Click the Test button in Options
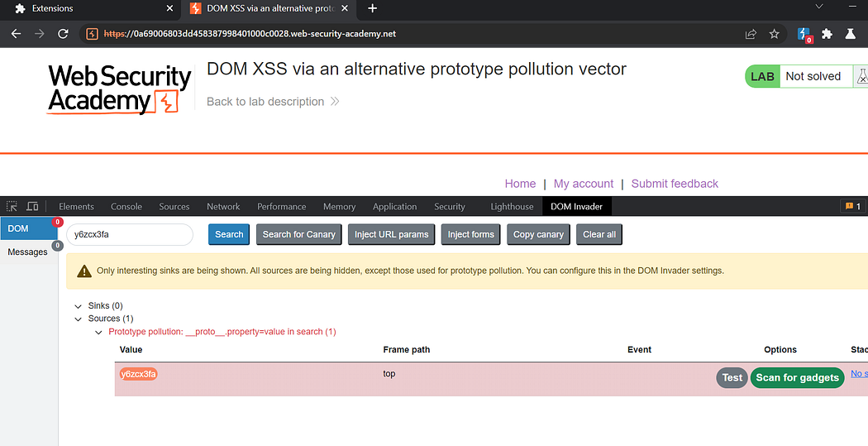This screenshot has height=446, width=868. (732, 377)
